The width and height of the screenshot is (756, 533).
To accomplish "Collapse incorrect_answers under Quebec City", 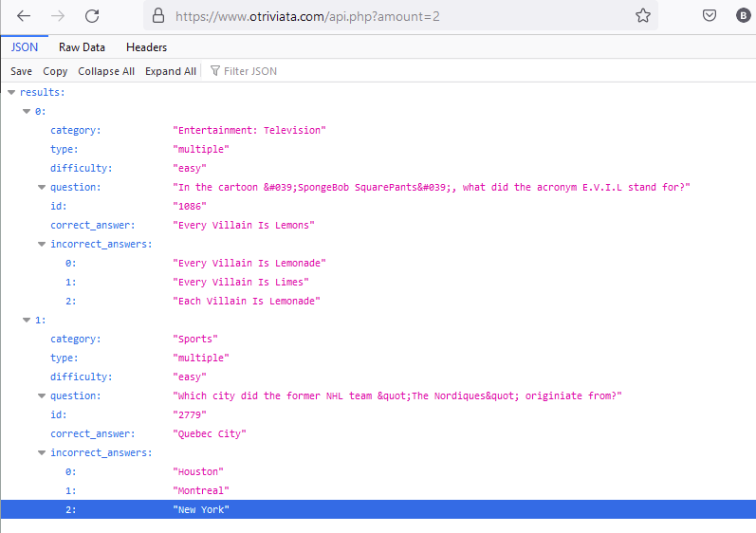I will point(42,453).
